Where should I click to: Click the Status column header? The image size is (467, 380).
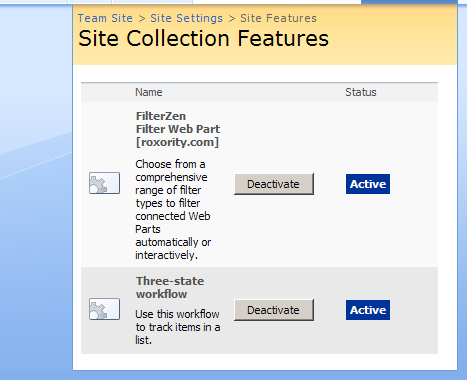[x=361, y=92]
